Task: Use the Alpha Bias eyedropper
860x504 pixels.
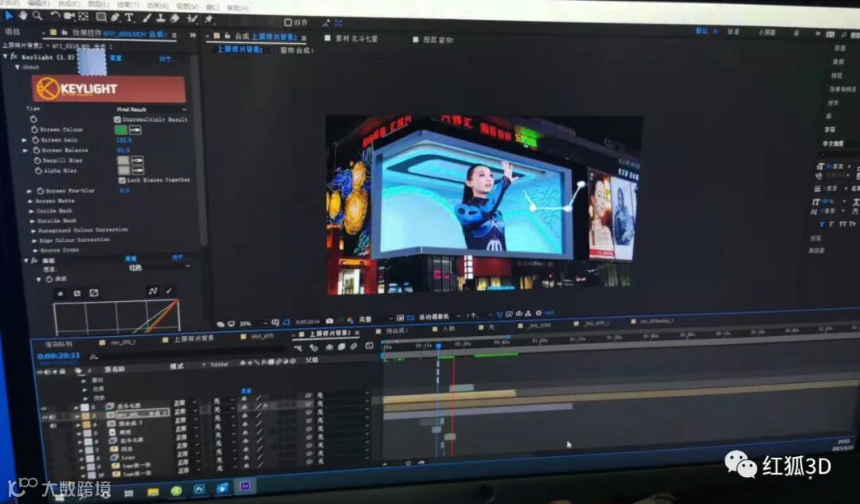Action: (137, 170)
